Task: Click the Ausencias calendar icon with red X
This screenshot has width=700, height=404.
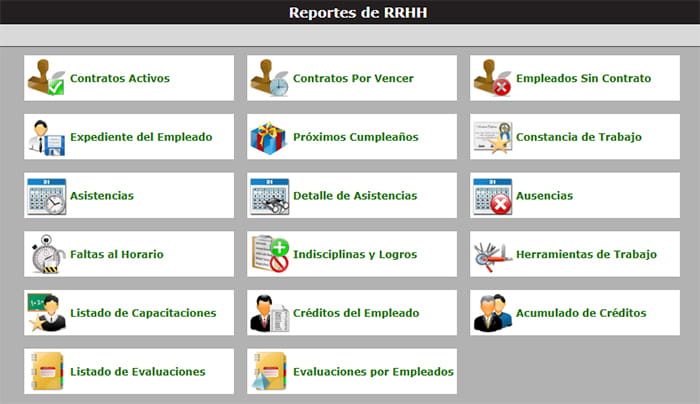Action: [x=493, y=196]
